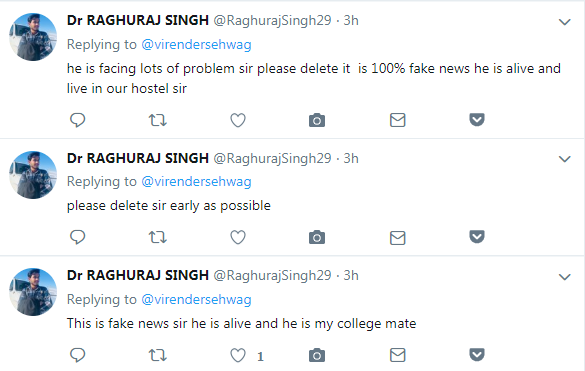This screenshot has height=371, width=585.
Task: Like the 'lots of problem' tweet
Action: click(238, 120)
